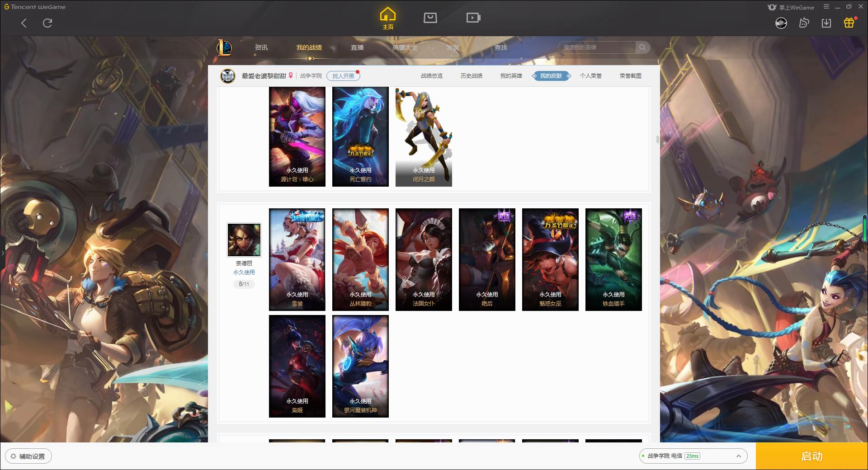Screen dimensions: 868x470
Task: Select the 我的皮肤 sub-tab
Action: (x=551, y=76)
